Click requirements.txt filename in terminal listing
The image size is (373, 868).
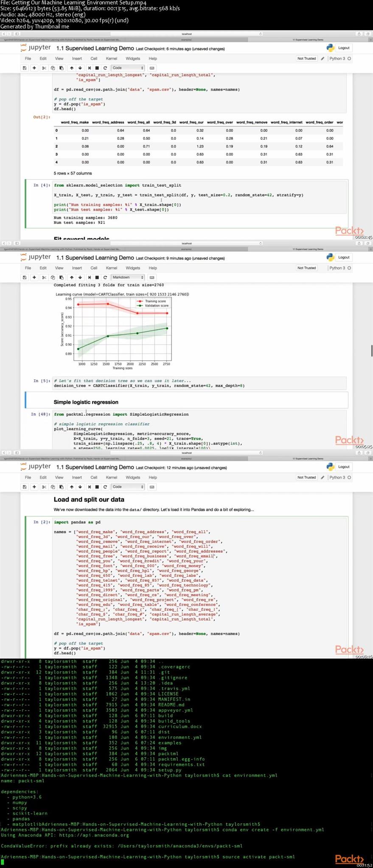pyautogui.click(x=182, y=765)
